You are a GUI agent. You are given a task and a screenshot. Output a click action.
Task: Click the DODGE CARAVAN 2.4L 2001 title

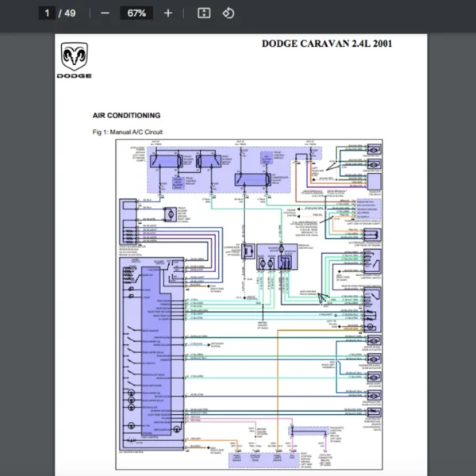click(326, 44)
